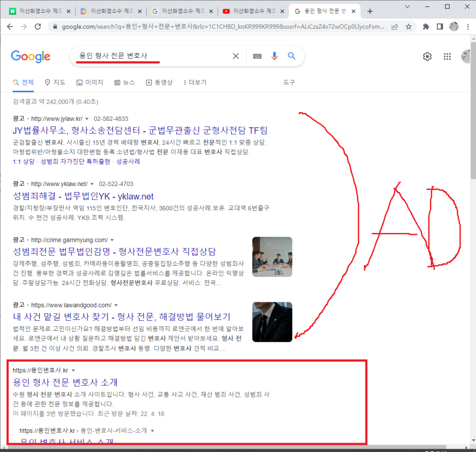Click the phone number 02-582-4833
The image size is (476, 452).
tap(111, 119)
